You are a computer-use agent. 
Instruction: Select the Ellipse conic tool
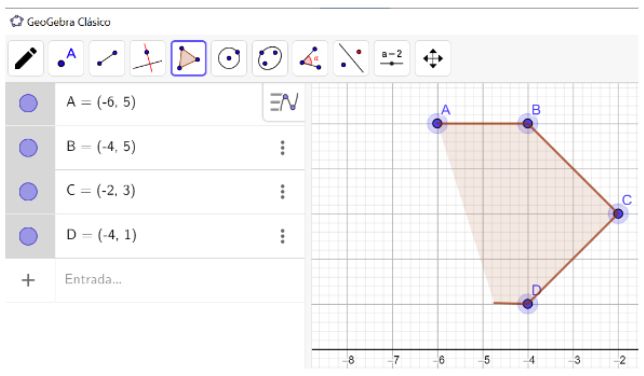[269, 58]
